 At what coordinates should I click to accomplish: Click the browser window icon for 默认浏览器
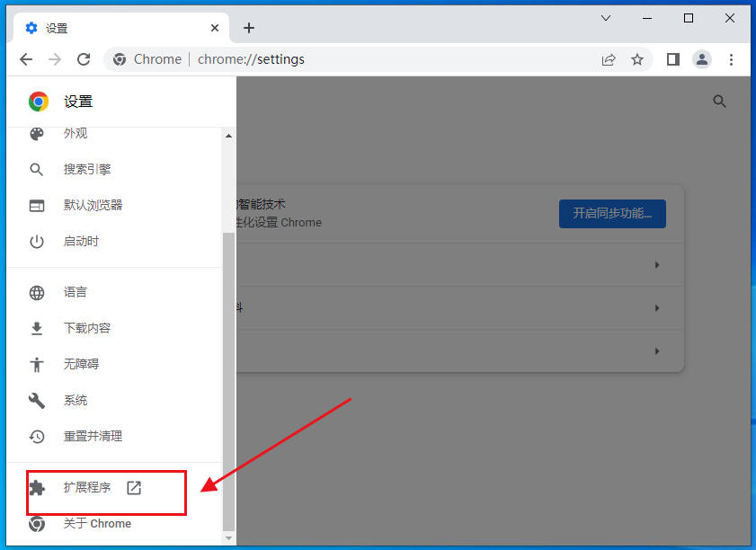pyautogui.click(x=37, y=205)
